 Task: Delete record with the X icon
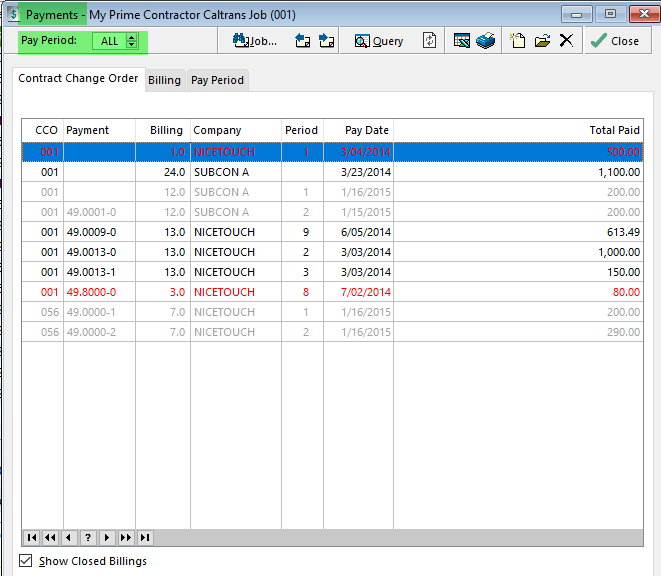click(566, 40)
